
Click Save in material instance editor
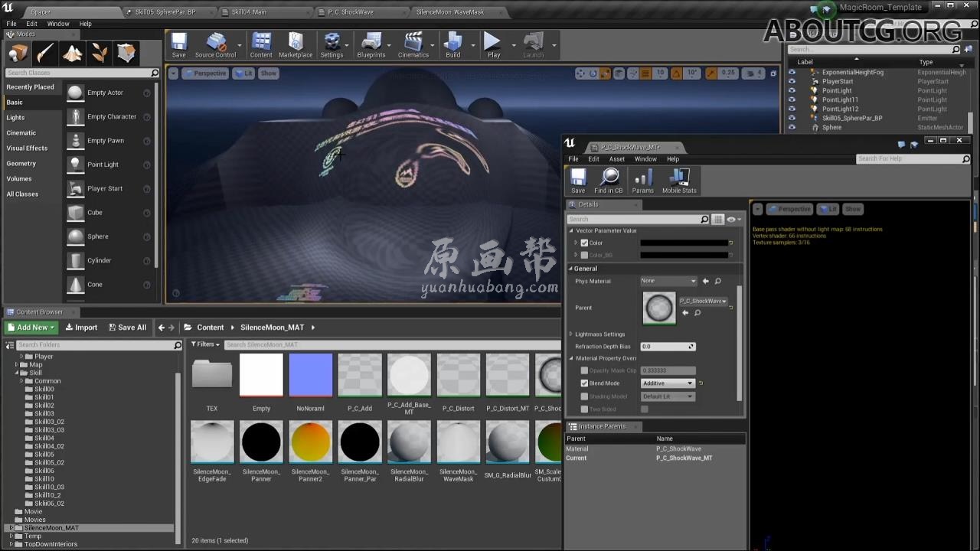point(578,178)
